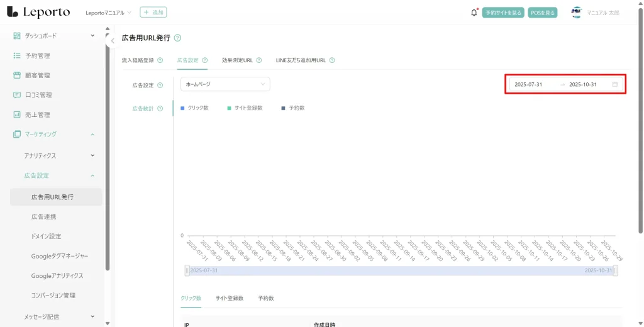The height and width of the screenshot is (327, 644).
Task: Switch to the 流入経路登録 tab
Action: click(138, 60)
